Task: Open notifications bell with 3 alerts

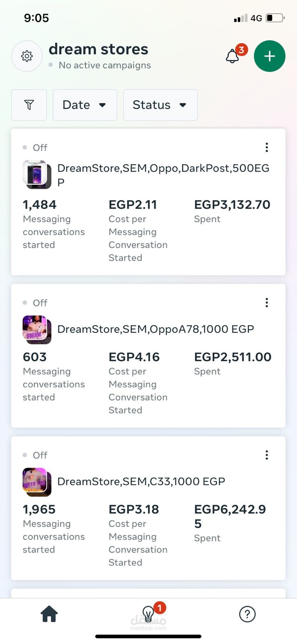Action: 233,56
